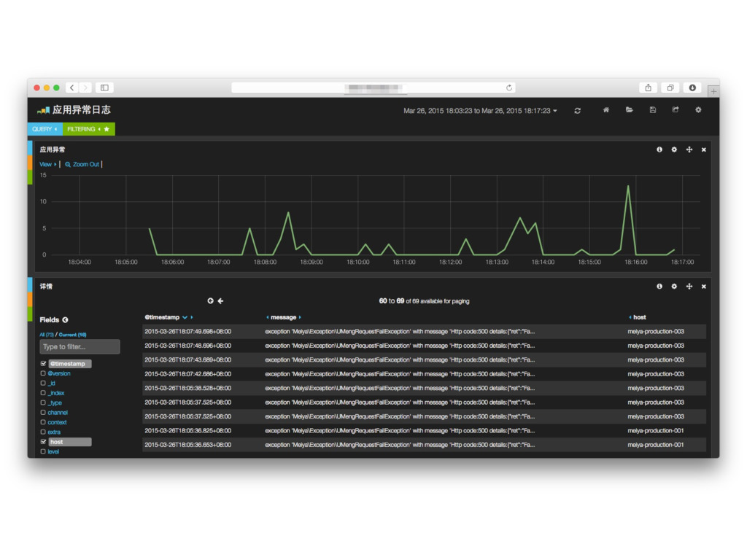Open log row timestamped 18:07:49.698
The height and width of the screenshot is (560, 747).
424,332
